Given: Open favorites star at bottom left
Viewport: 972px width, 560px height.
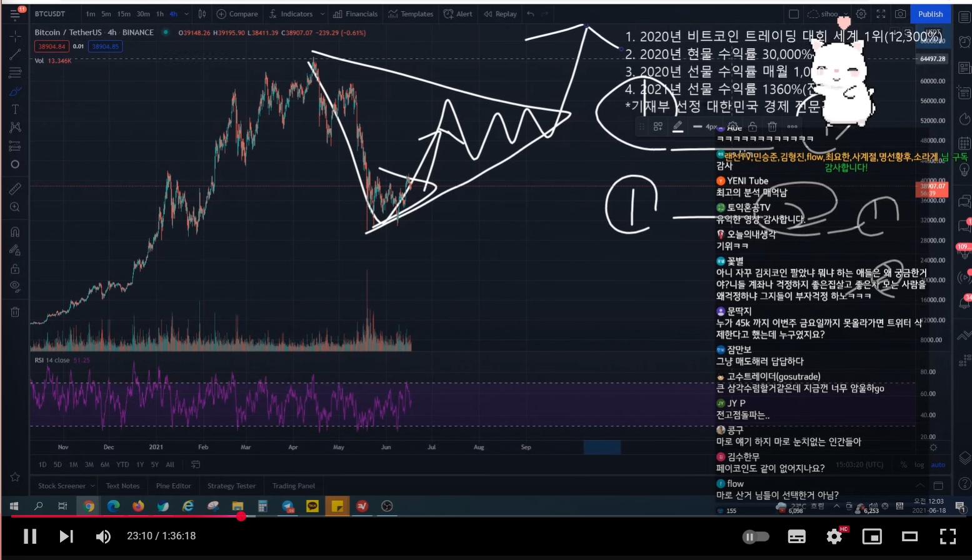Looking at the screenshot, I should 15,477.
